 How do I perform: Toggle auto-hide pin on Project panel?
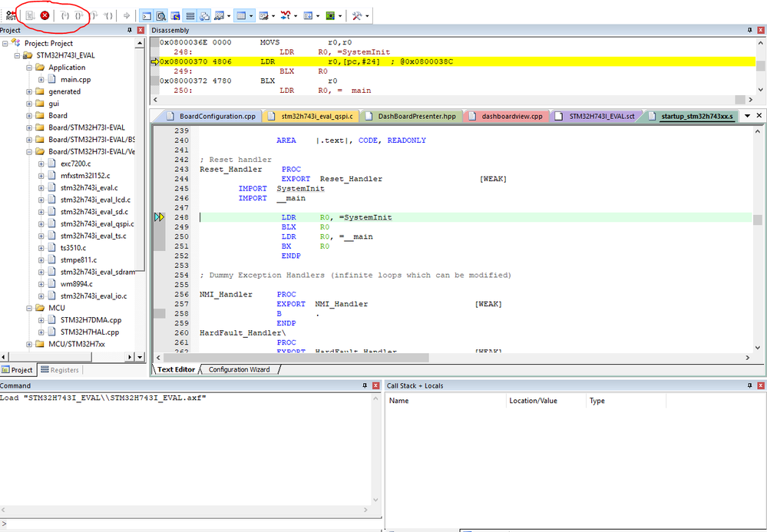pyautogui.click(x=130, y=30)
